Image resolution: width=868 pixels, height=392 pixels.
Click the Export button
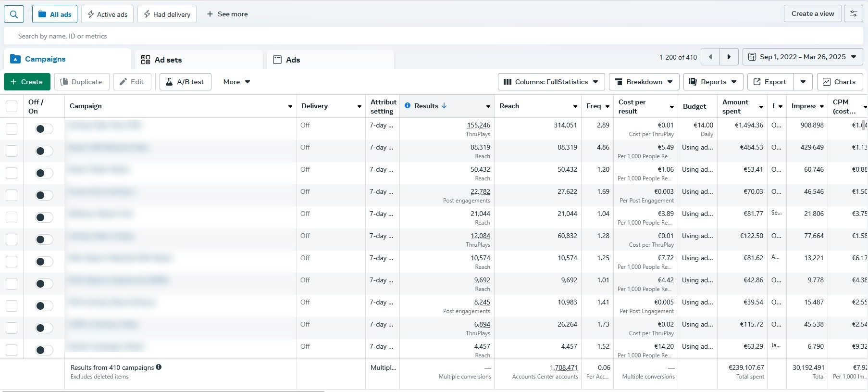770,82
